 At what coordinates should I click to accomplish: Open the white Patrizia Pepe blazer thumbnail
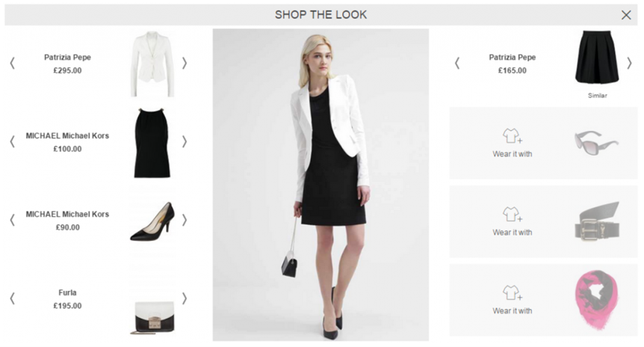152,64
